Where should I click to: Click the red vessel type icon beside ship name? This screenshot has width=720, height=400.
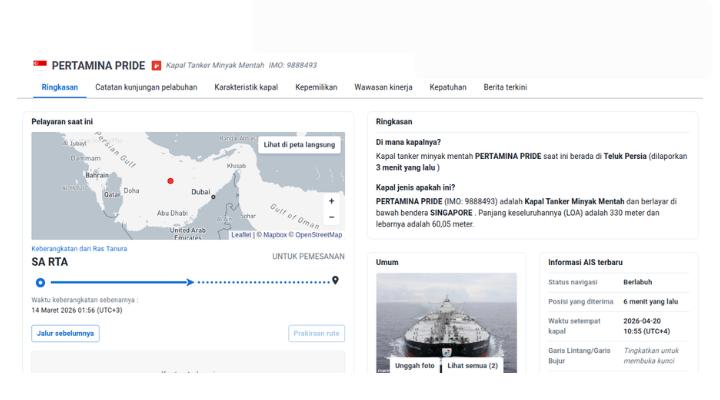click(156, 66)
